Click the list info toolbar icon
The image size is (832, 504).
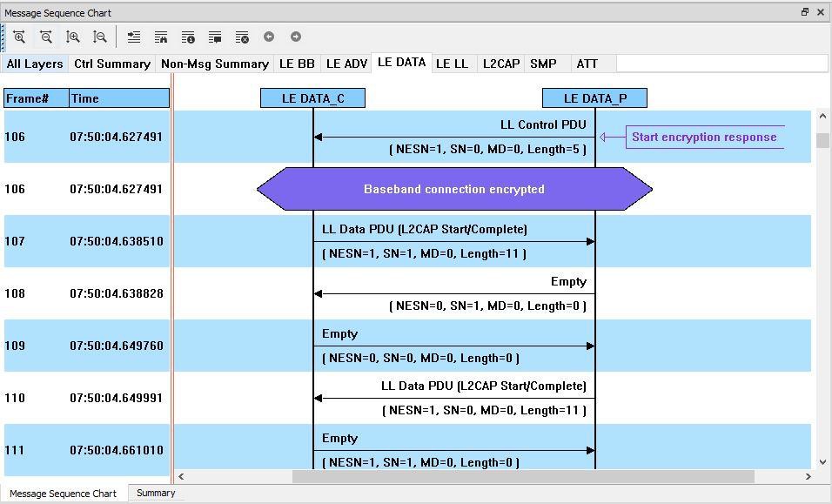[x=188, y=37]
